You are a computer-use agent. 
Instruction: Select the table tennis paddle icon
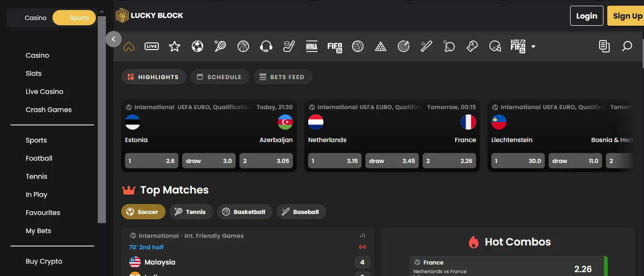pyautogui.click(x=449, y=46)
